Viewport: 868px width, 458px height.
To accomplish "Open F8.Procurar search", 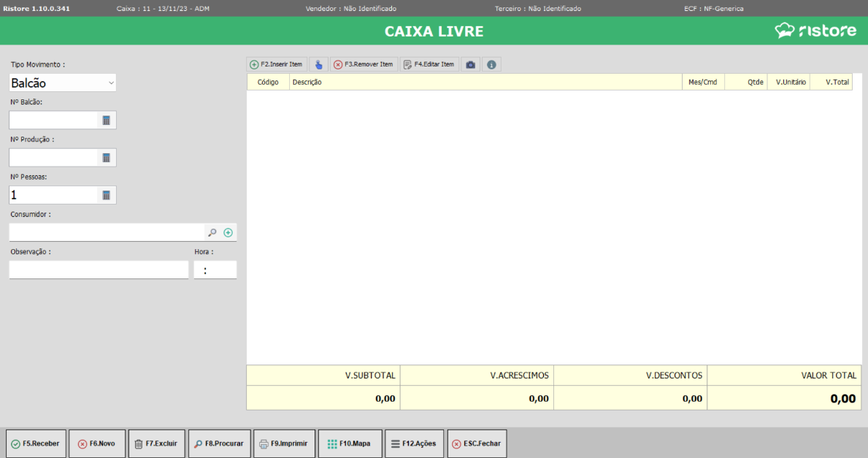I will tap(219, 443).
